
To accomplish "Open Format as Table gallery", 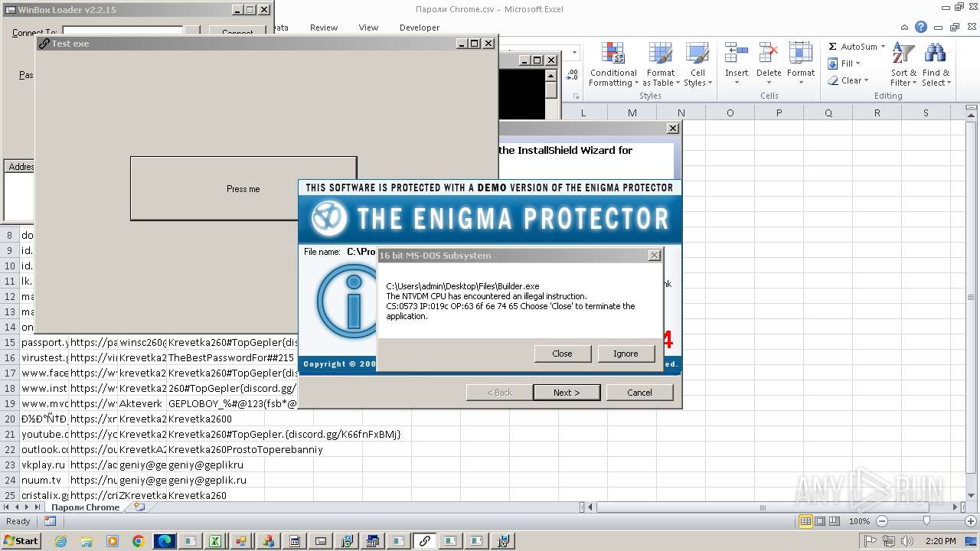I will [x=660, y=65].
